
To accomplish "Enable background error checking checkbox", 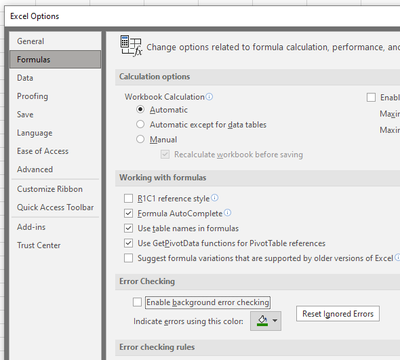I will coord(137,302).
